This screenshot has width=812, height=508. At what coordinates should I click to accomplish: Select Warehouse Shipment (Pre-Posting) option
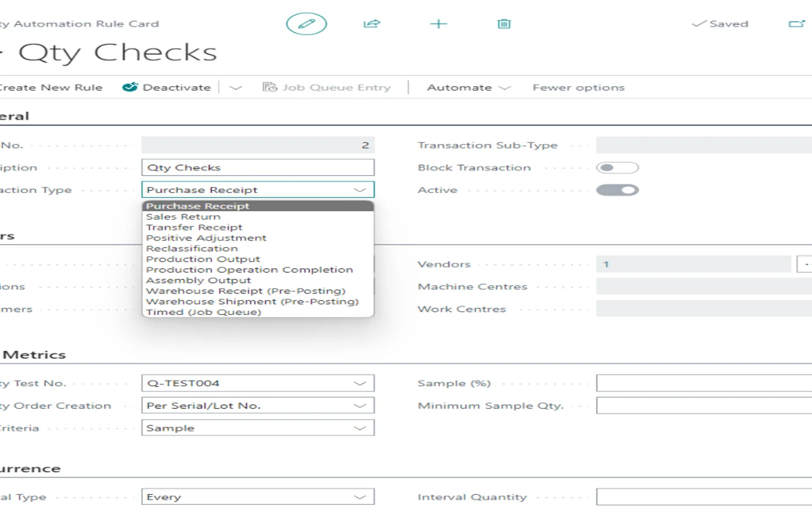click(258, 302)
